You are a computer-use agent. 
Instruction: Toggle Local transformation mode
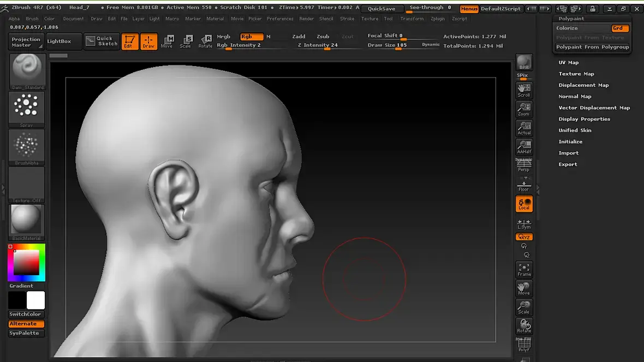click(x=524, y=204)
